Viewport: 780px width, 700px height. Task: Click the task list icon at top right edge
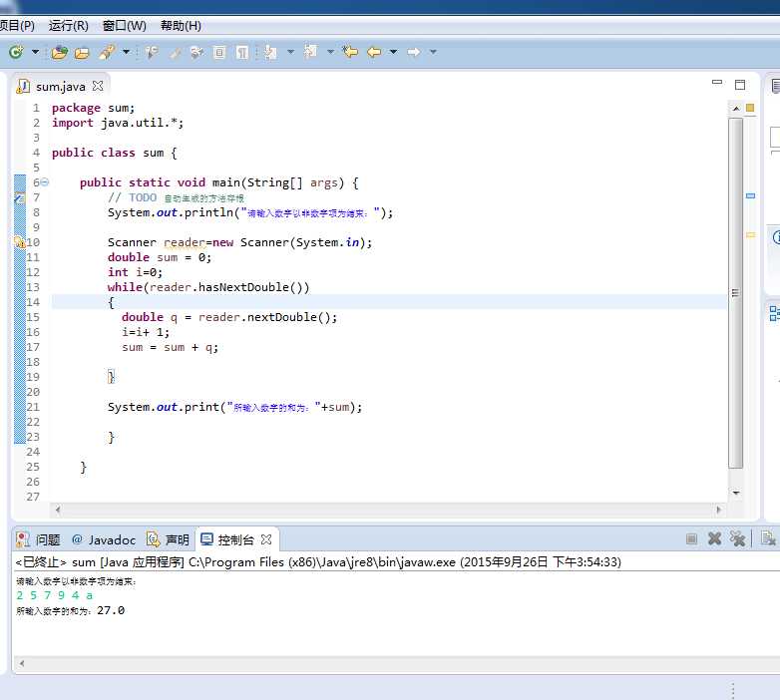(775, 86)
